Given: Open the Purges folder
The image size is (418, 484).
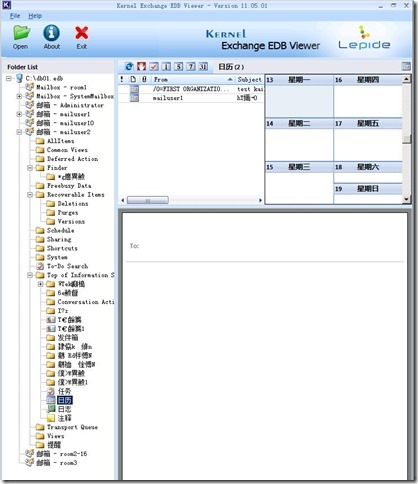Looking at the screenshot, I should point(68,213).
